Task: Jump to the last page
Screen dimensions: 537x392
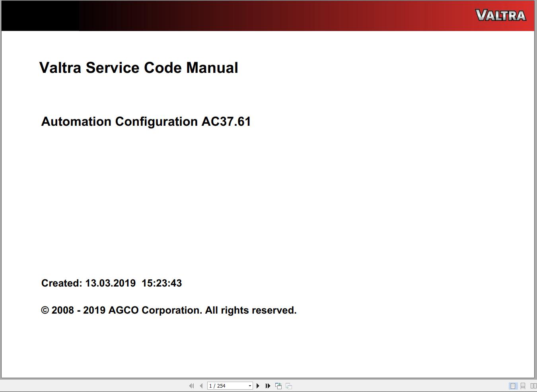Action: [268, 386]
